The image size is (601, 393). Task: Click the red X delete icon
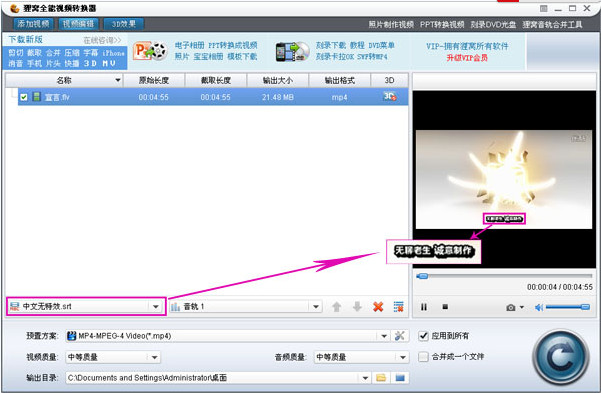[x=378, y=306]
